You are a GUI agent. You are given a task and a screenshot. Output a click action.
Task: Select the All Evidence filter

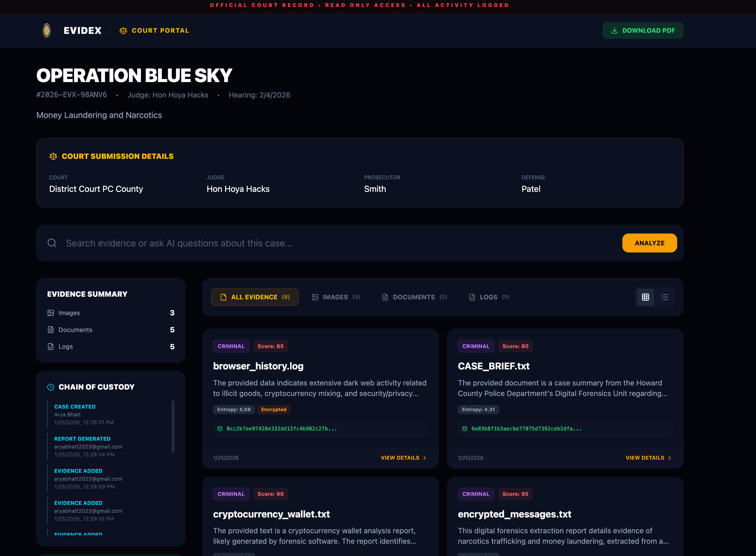(x=254, y=297)
